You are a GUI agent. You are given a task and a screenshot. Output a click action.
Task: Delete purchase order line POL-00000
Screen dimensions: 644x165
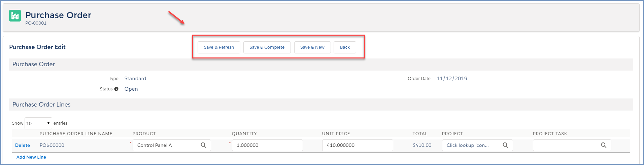[x=23, y=145]
